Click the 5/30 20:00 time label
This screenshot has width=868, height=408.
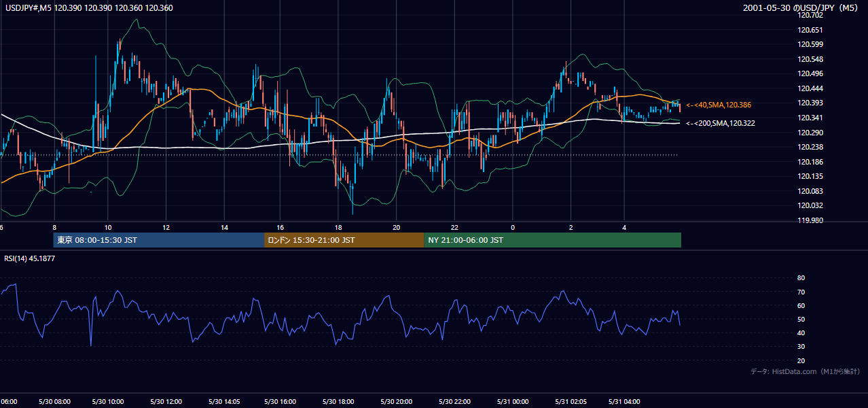(397, 402)
